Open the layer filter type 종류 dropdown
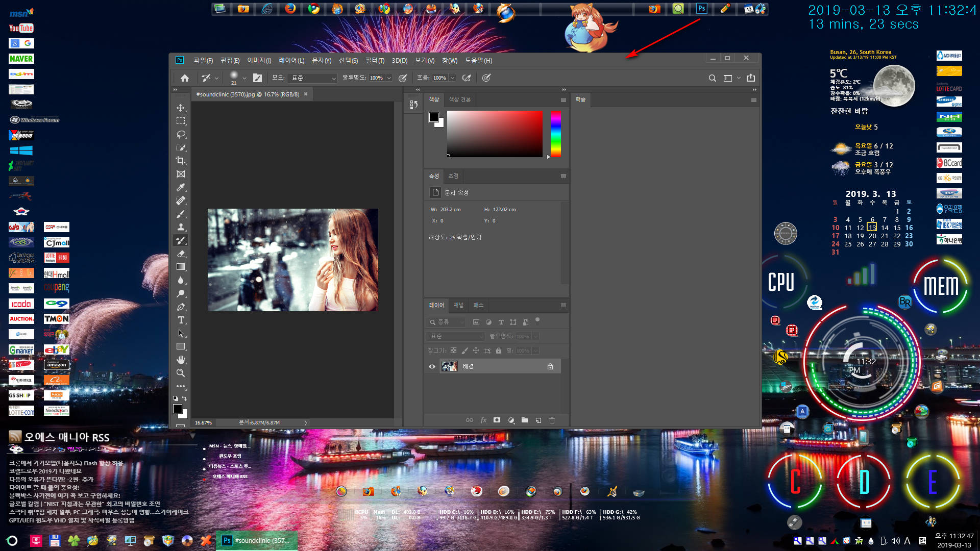The height and width of the screenshot is (551, 980). (x=446, y=322)
